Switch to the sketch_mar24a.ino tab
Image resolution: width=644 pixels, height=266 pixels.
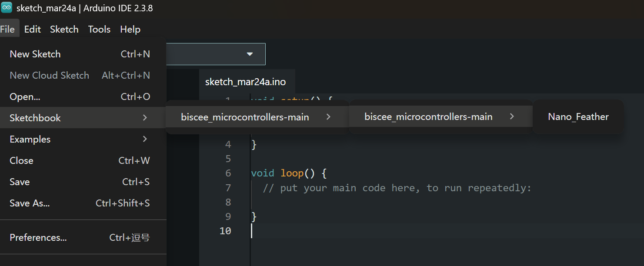pyautogui.click(x=247, y=81)
